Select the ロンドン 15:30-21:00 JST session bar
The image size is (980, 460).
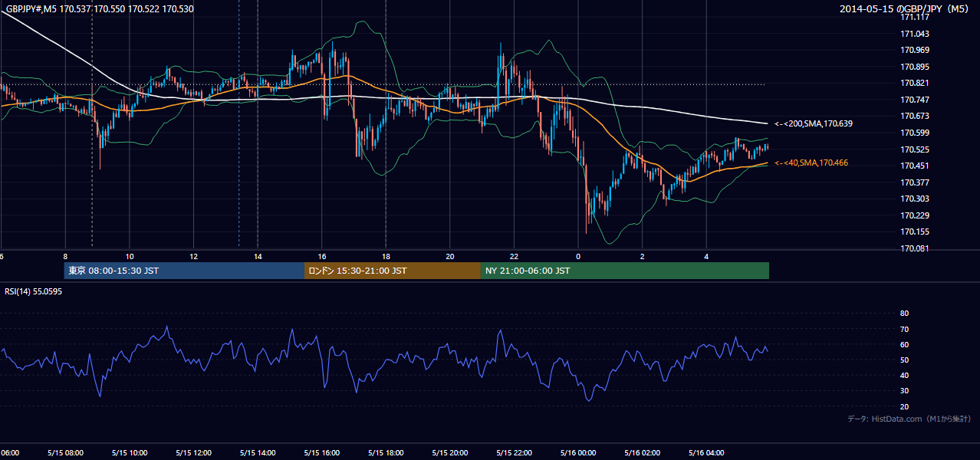[x=393, y=271]
